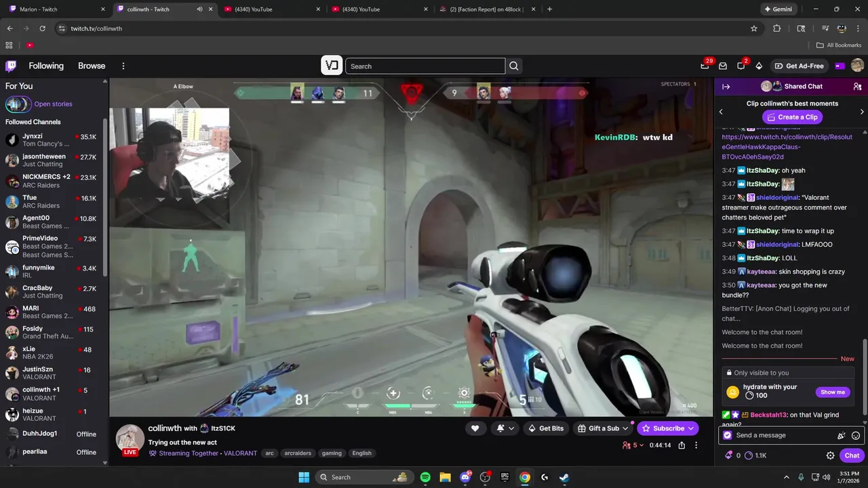
Task: Open Steam from the taskbar
Action: (564, 477)
